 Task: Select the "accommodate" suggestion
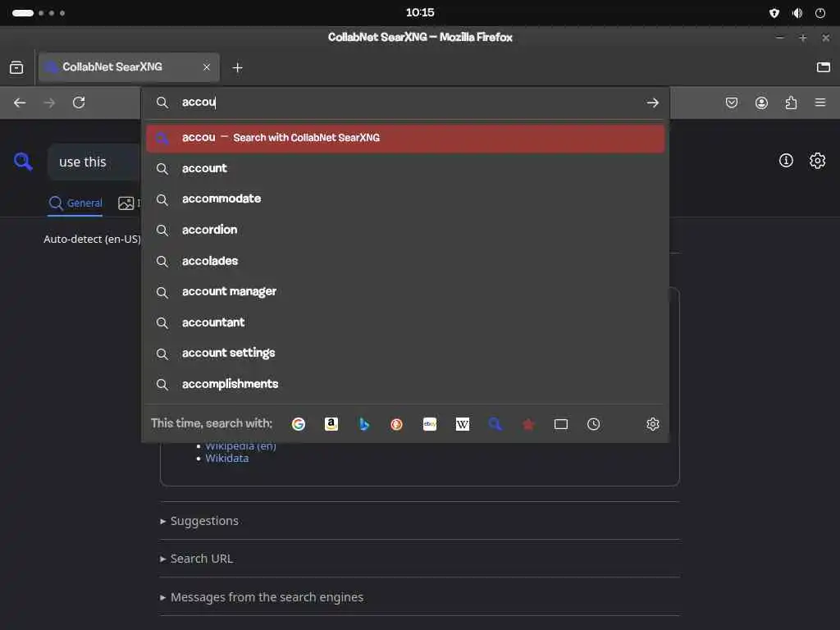[405, 199]
